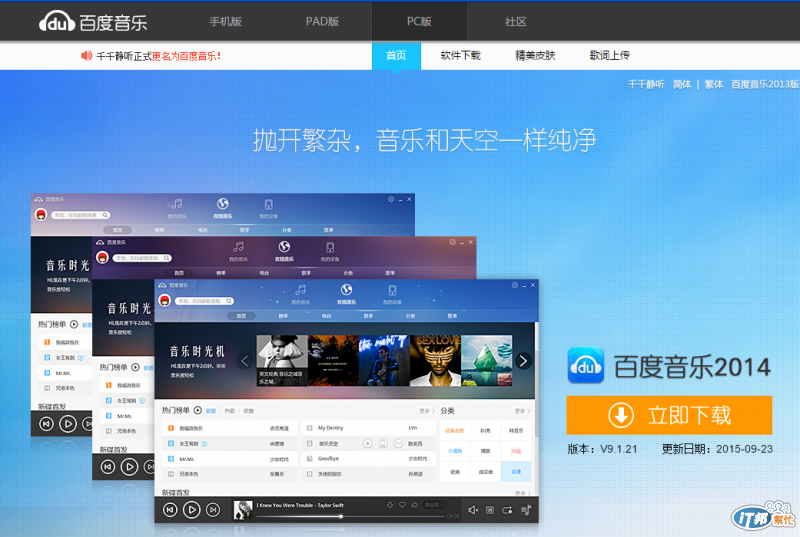Mute using the volume speaker icon

[472, 510]
